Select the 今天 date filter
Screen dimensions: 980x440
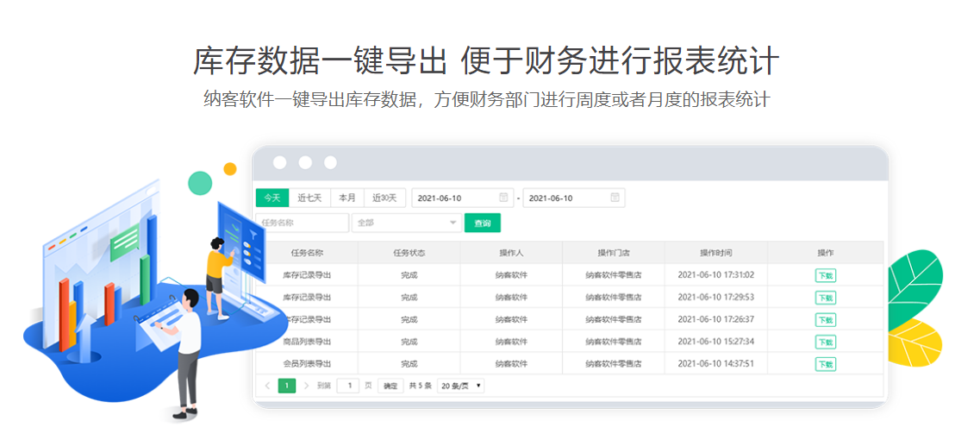[272, 198]
